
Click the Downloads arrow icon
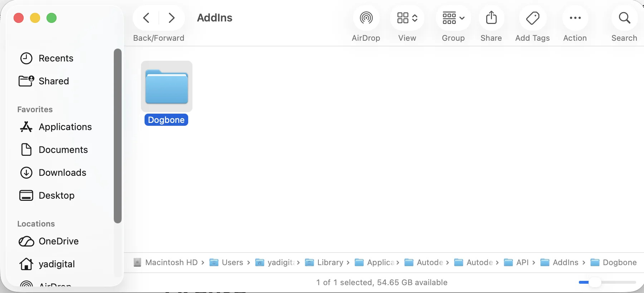point(26,173)
